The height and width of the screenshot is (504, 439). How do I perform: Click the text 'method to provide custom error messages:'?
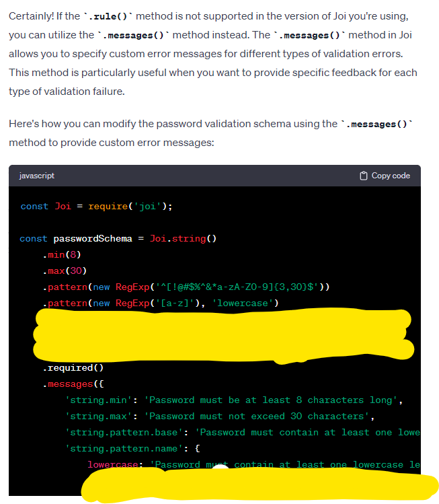[x=112, y=143]
